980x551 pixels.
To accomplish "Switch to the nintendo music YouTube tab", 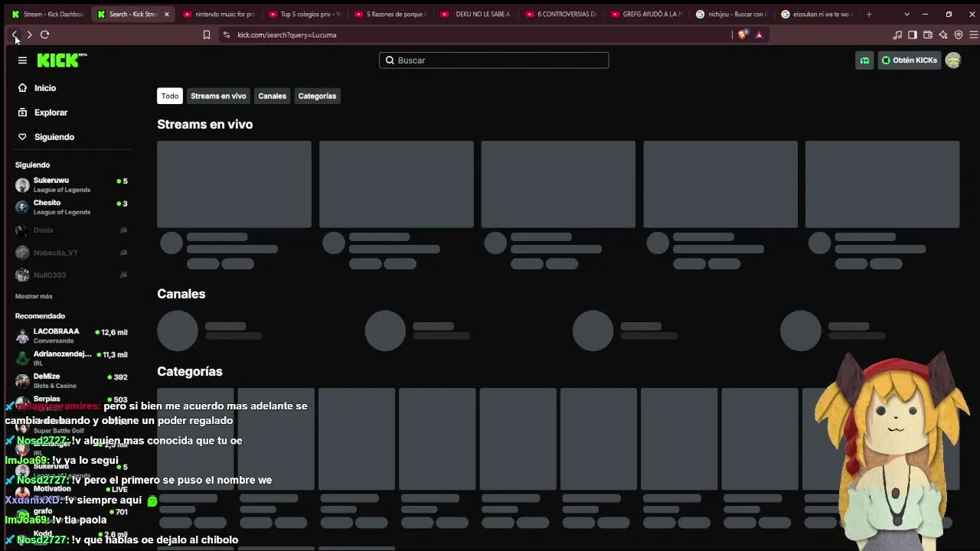I will pos(220,14).
